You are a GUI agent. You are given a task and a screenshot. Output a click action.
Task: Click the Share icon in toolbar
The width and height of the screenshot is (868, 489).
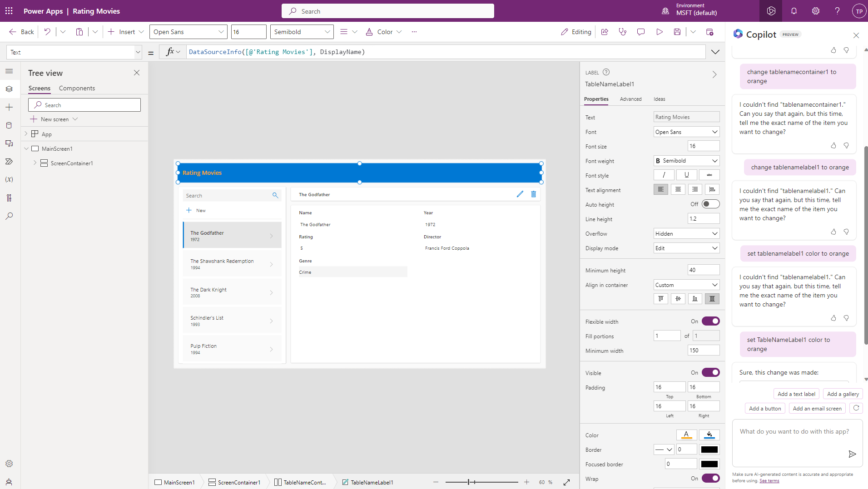[x=605, y=32]
